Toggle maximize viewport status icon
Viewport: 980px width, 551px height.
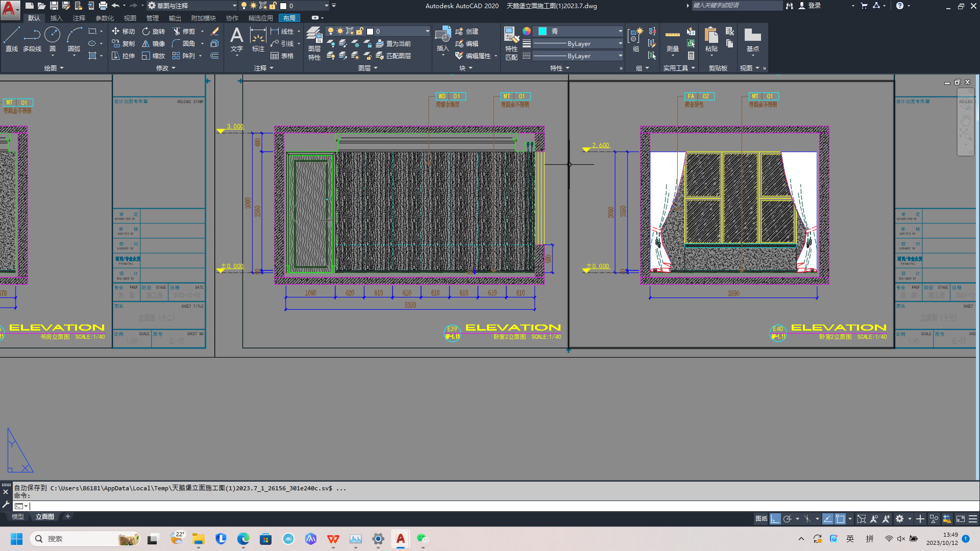[862, 519]
